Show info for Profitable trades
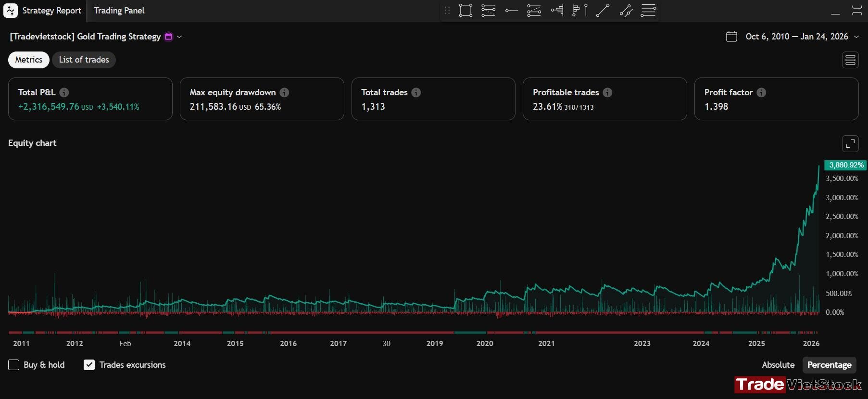Screen dimensions: 868x399 pos(607,92)
